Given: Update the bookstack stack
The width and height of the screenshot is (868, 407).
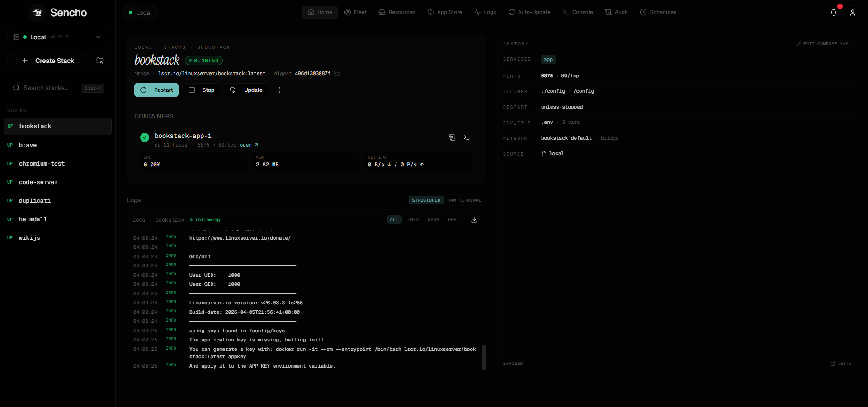Looking at the screenshot, I should [x=246, y=90].
